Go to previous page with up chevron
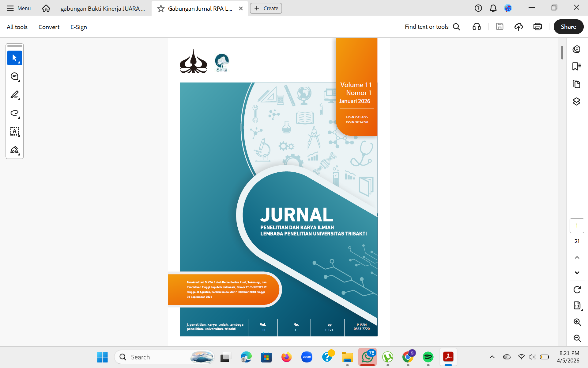The height and width of the screenshot is (368, 588). (577, 258)
